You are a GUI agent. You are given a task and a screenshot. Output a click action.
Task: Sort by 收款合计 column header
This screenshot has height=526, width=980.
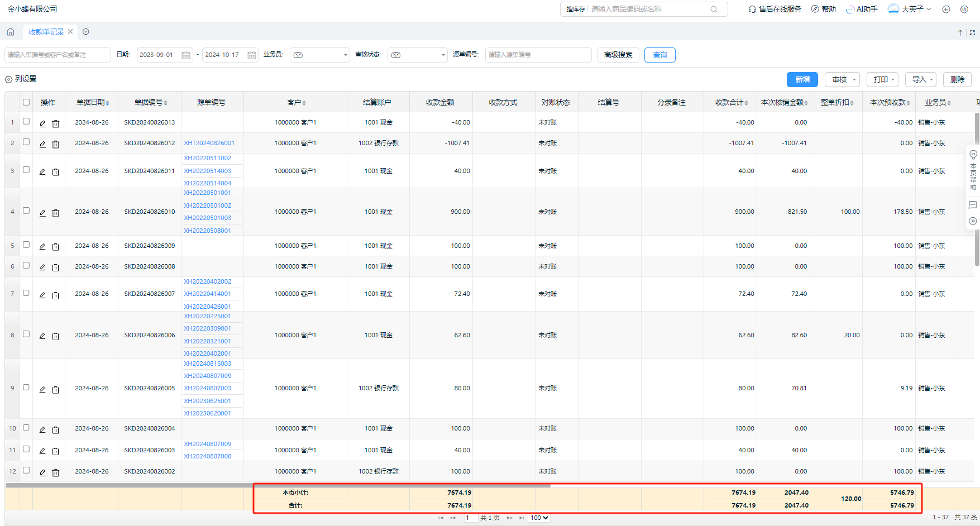tap(732, 102)
